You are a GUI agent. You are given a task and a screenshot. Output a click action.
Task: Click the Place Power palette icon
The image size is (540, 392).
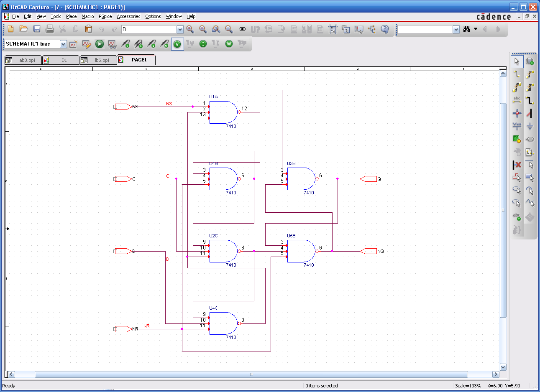point(517,126)
